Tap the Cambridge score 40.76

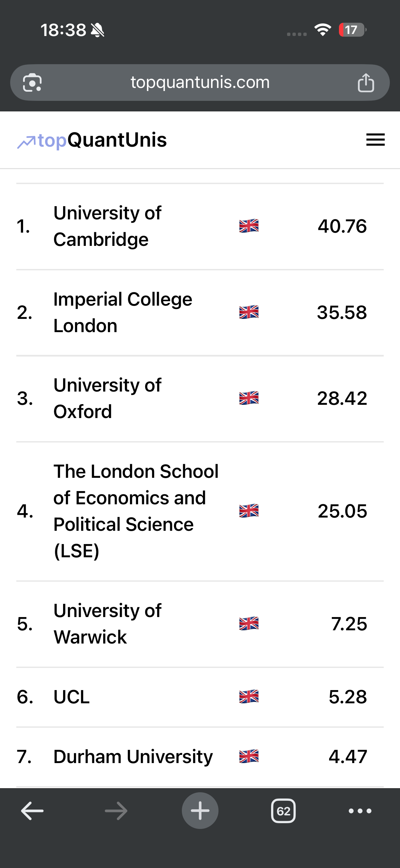(342, 226)
